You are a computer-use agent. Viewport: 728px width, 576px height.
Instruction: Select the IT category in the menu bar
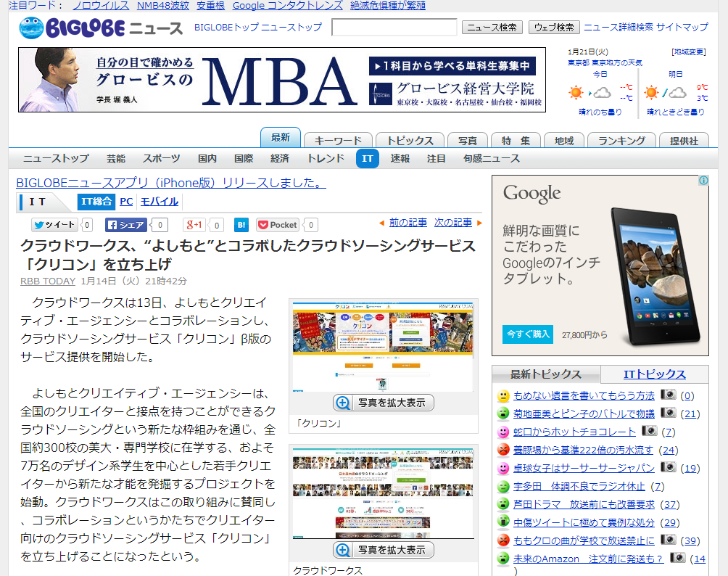pyautogui.click(x=367, y=158)
